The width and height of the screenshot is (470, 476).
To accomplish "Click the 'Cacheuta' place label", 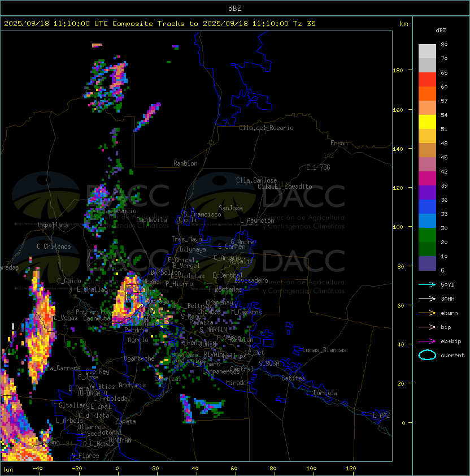I will (x=97, y=318).
